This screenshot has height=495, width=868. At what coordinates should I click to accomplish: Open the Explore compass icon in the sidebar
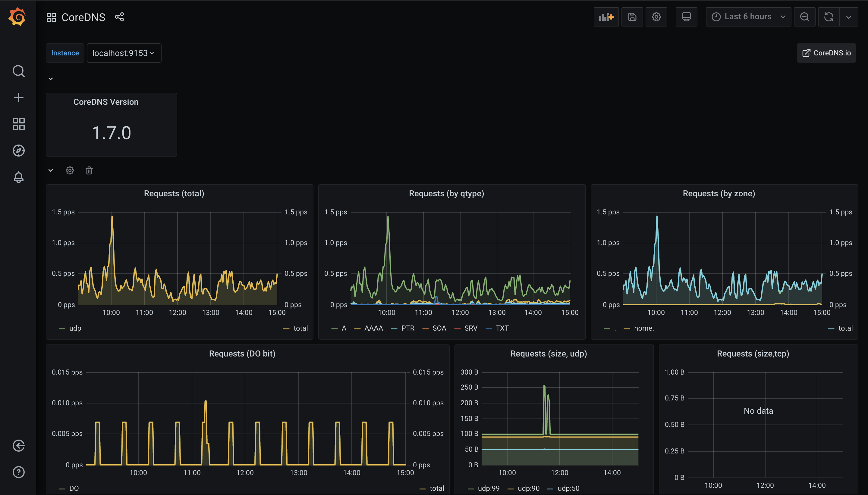[x=18, y=151]
